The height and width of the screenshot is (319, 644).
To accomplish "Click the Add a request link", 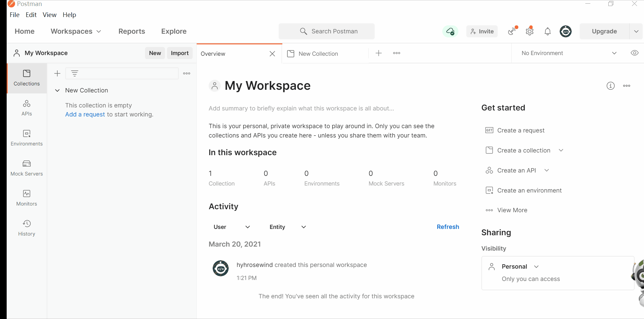I will (85, 114).
